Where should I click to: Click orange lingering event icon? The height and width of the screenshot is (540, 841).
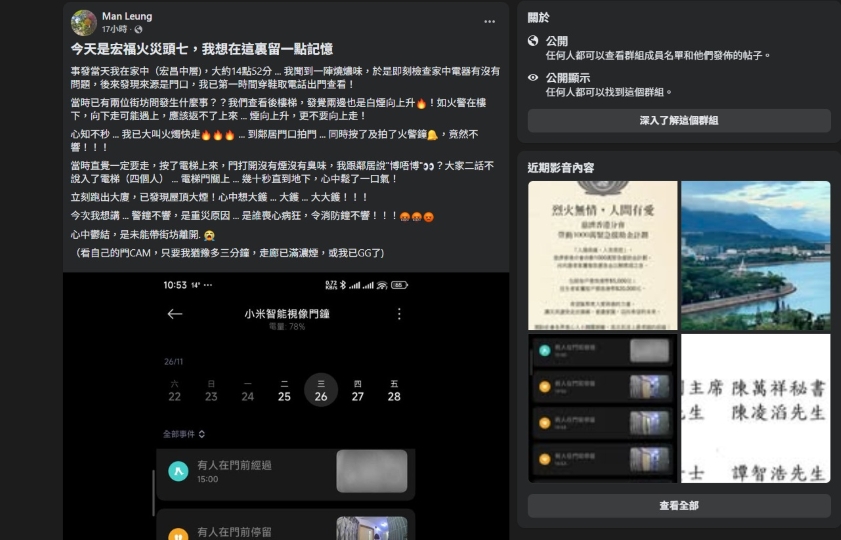[178, 534]
